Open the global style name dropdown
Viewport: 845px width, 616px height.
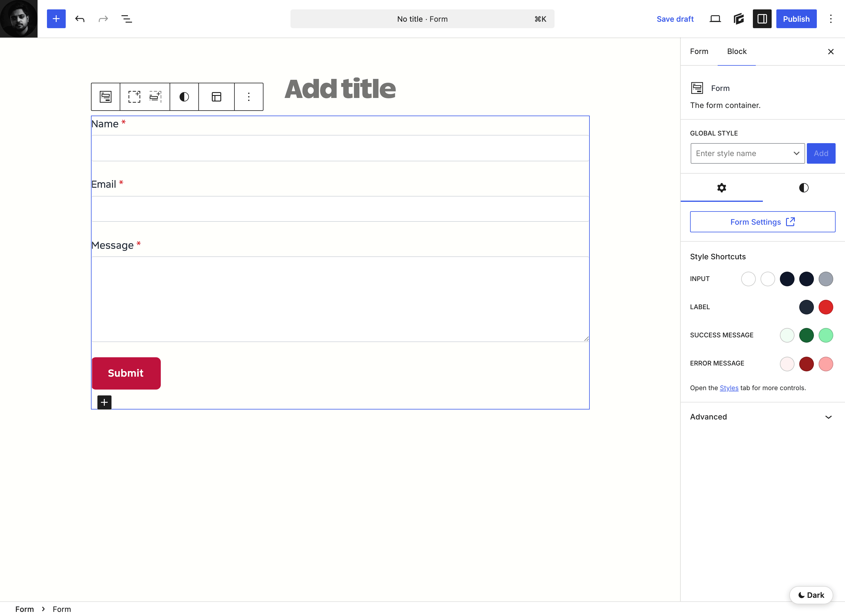click(x=747, y=153)
